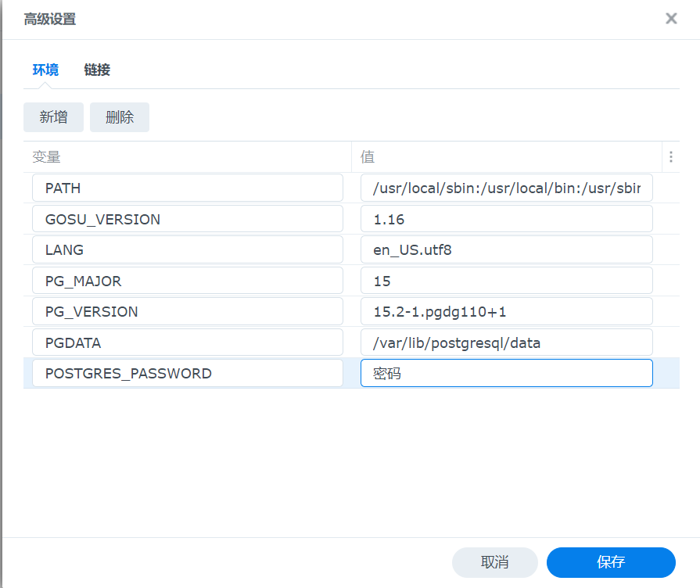Edit the en_US.utf8 value field
Viewport: 700px width, 588px height.
506,250
